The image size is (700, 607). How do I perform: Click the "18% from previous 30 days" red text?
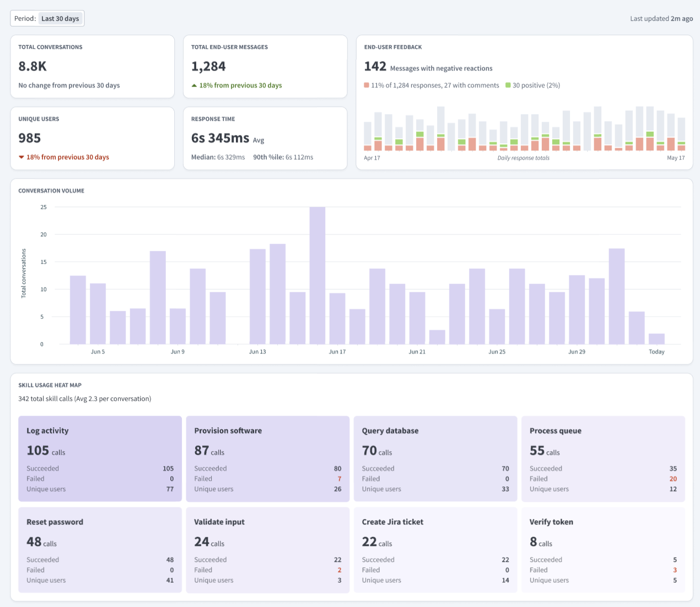click(x=68, y=158)
